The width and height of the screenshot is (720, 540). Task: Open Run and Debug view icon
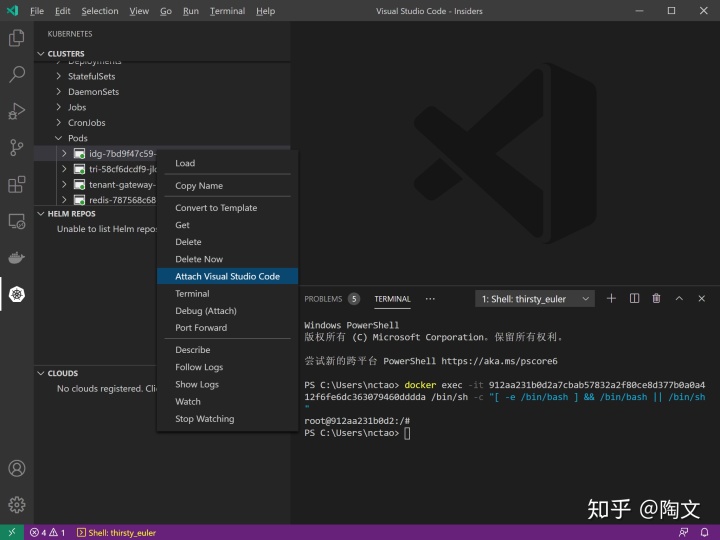click(x=17, y=111)
